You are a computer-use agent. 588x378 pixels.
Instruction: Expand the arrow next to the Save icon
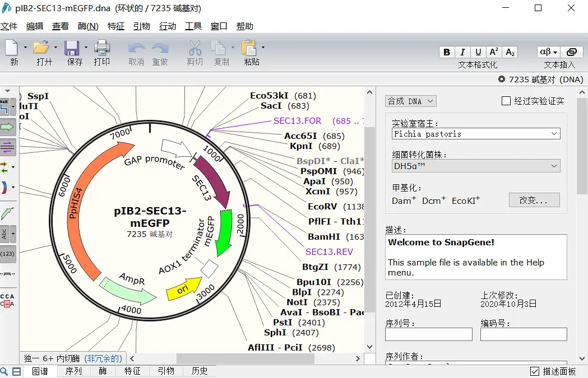pos(86,47)
